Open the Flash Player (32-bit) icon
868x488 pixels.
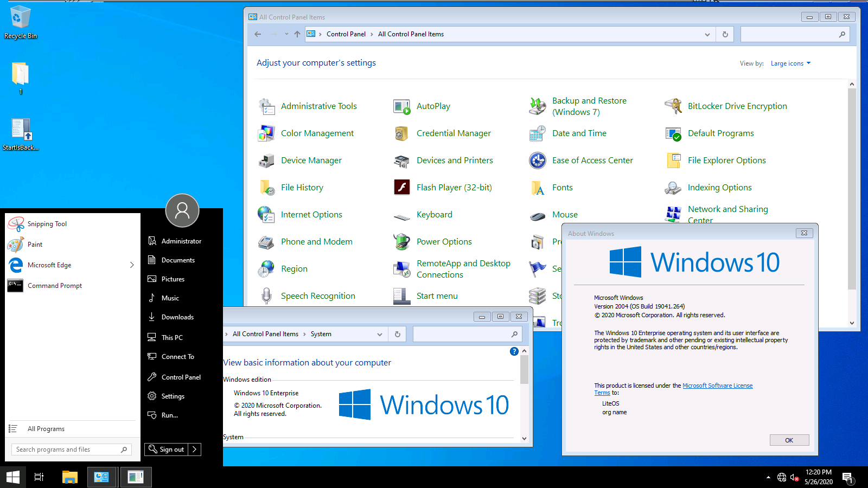[402, 188]
